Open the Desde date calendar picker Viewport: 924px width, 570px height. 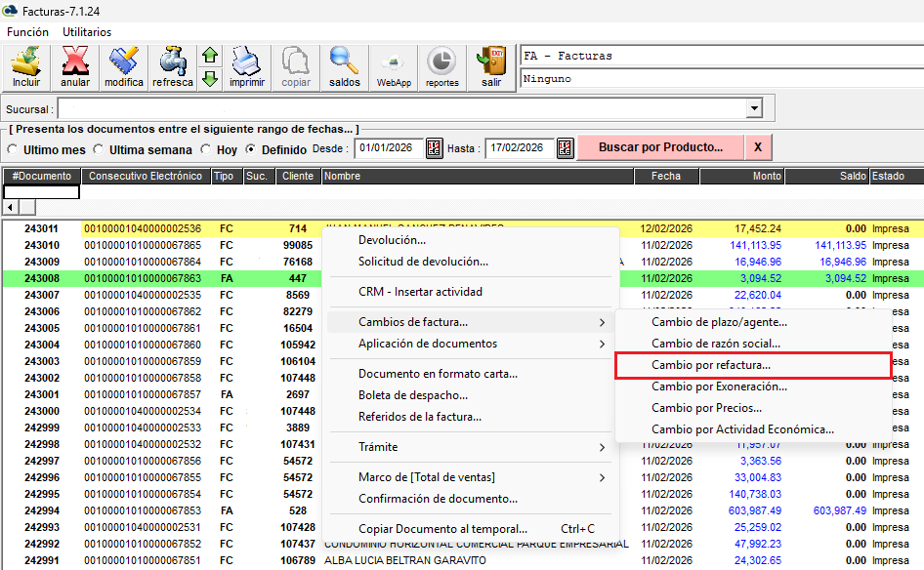[x=435, y=148]
